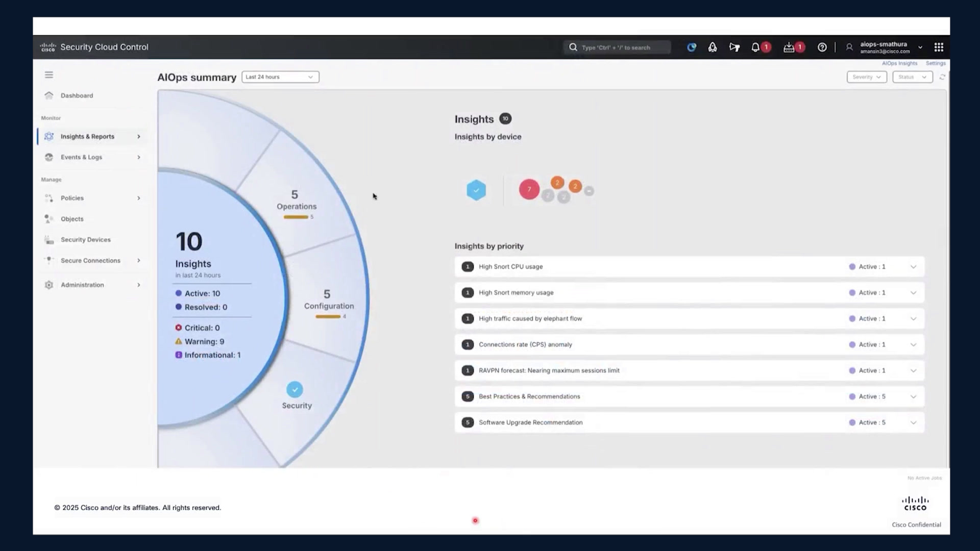Open the Severity filter dropdown
The width and height of the screenshot is (980, 551).
867,77
